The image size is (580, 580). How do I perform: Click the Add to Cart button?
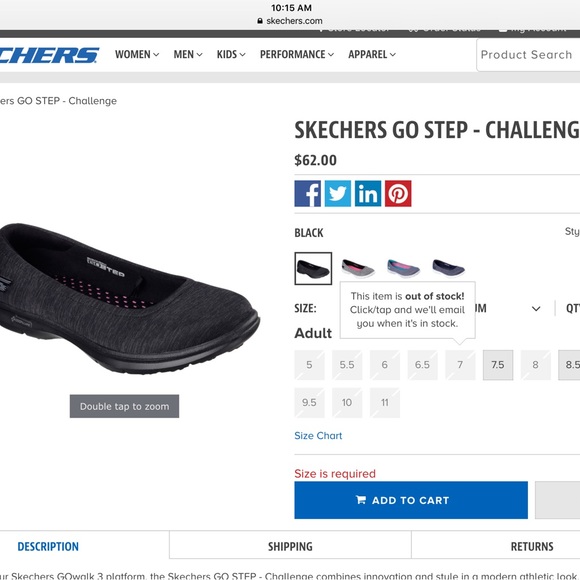411,500
